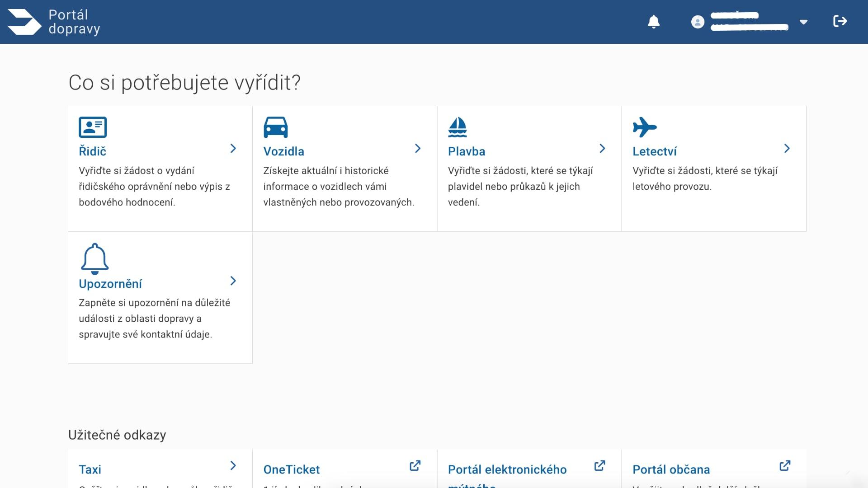Click the Řidič description about řidičského oprávnění
The height and width of the screenshot is (488, 868).
pos(154,187)
